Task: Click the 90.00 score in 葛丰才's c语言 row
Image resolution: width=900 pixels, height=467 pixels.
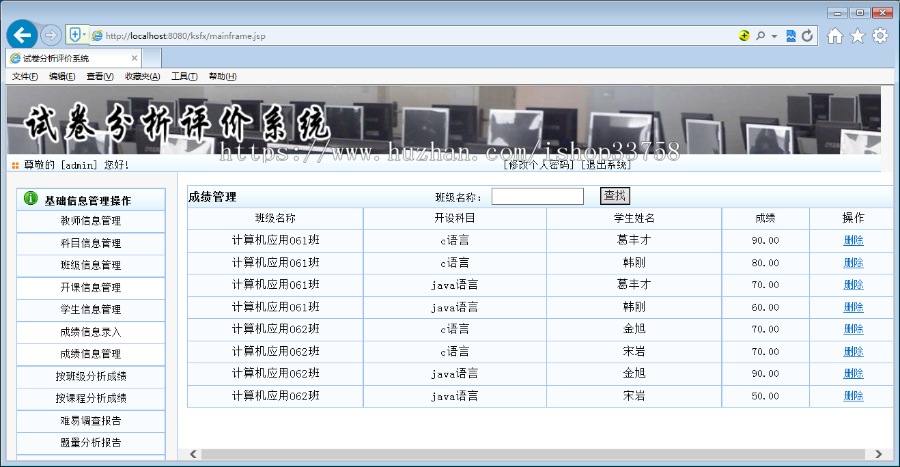Action: click(766, 240)
